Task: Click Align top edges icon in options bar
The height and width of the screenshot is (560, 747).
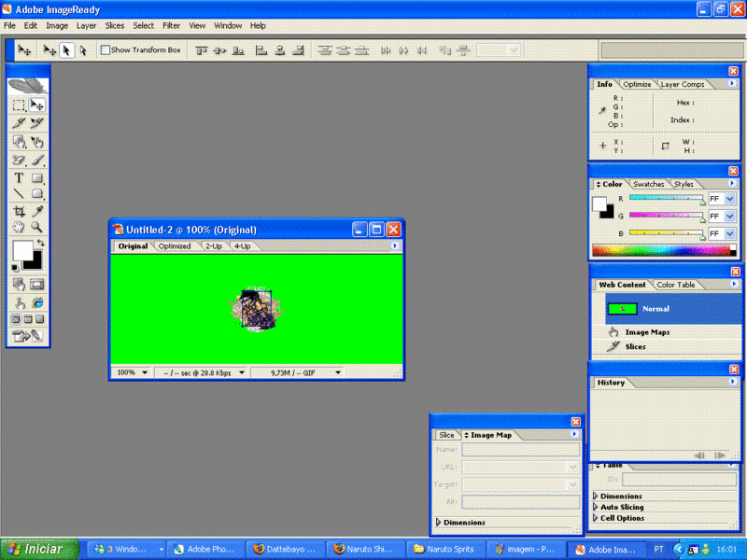Action: pyautogui.click(x=201, y=50)
